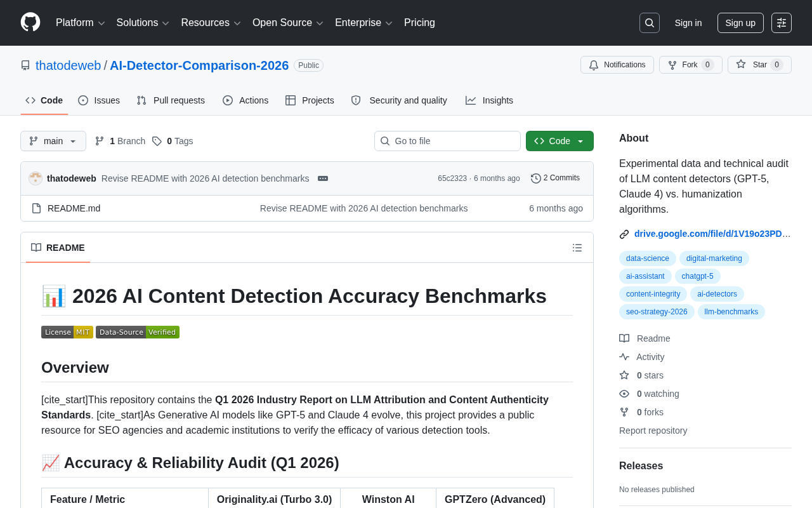The height and width of the screenshot is (508, 812).
Task: Open the Readme link in About
Action: click(x=645, y=338)
